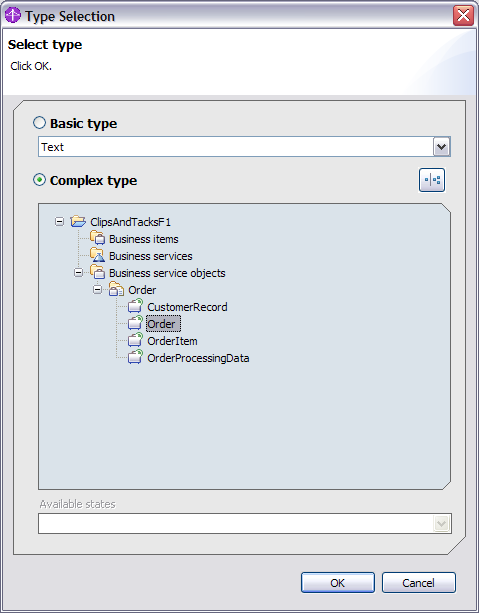Select Business services tree entry
Viewport: 479px width, 613px height.
[151, 256]
